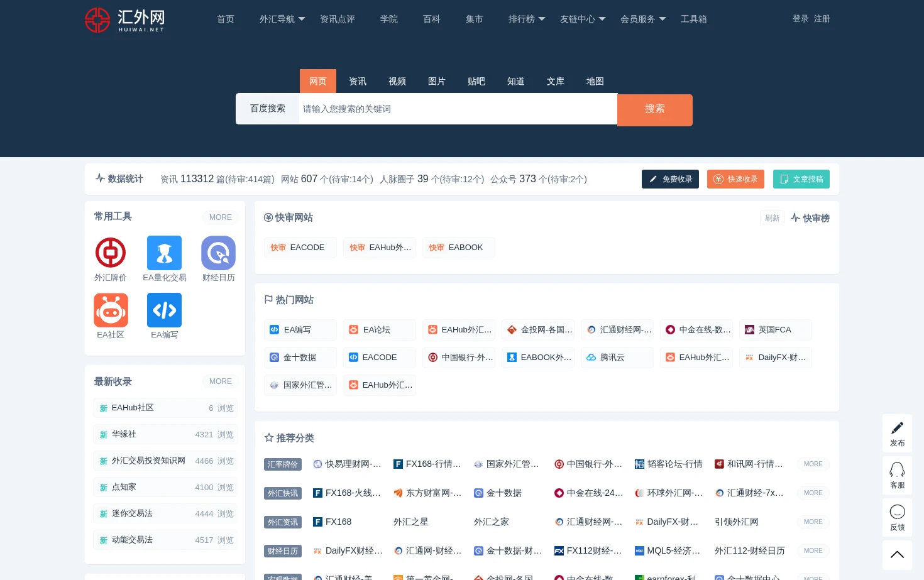Open 金十数据 in hot sites
Screen dimensions: 924x580
click(300, 358)
